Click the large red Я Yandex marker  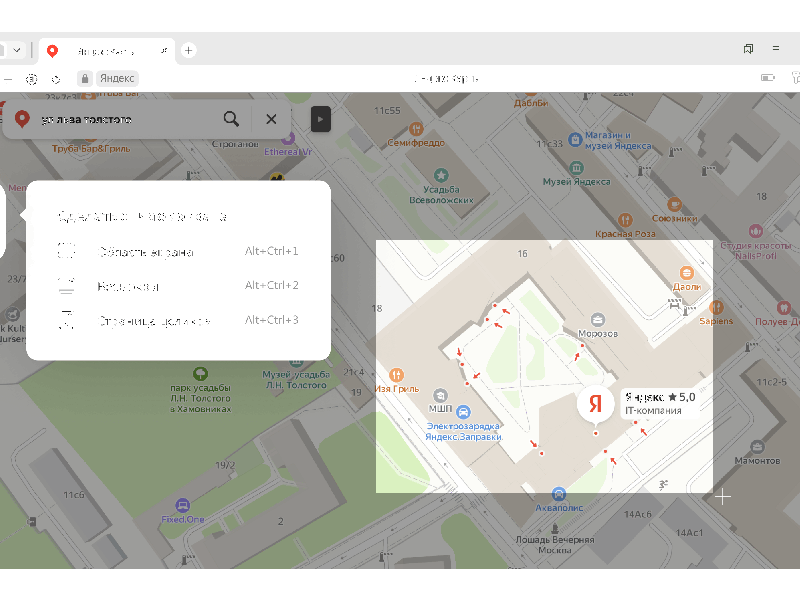pyautogui.click(x=595, y=404)
